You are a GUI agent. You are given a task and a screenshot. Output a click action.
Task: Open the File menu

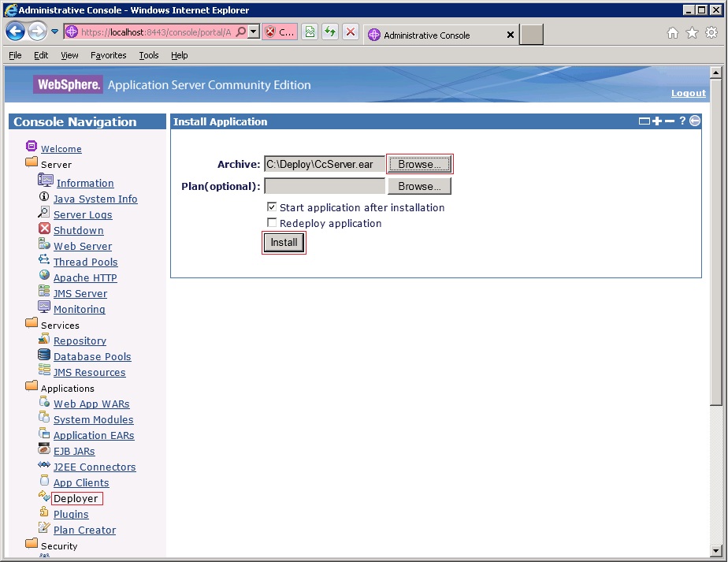15,55
